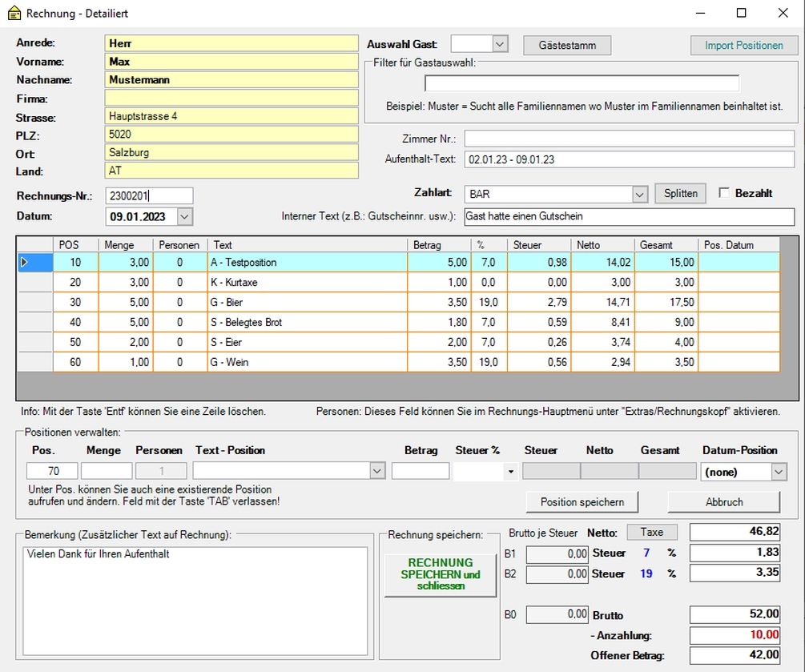The width and height of the screenshot is (805, 672).
Task: Click the Gästestamm button
Action: (x=567, y=46)
